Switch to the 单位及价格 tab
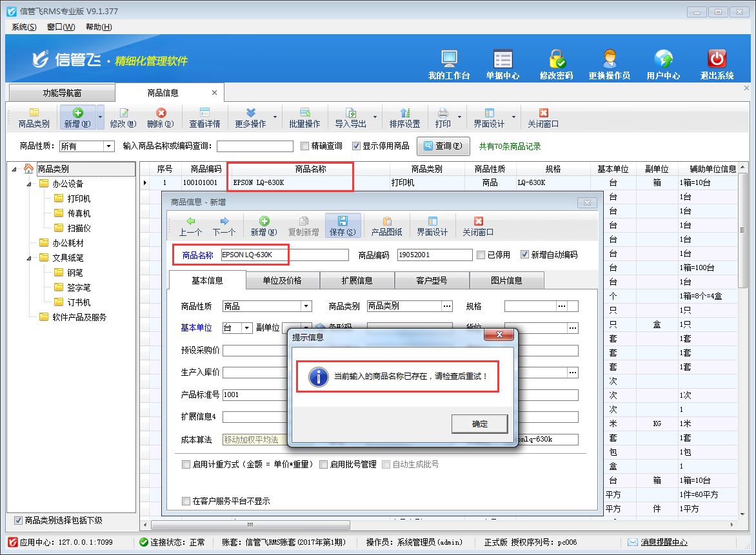This screenshot has height=555, width=756. click(x=282, y=280)
